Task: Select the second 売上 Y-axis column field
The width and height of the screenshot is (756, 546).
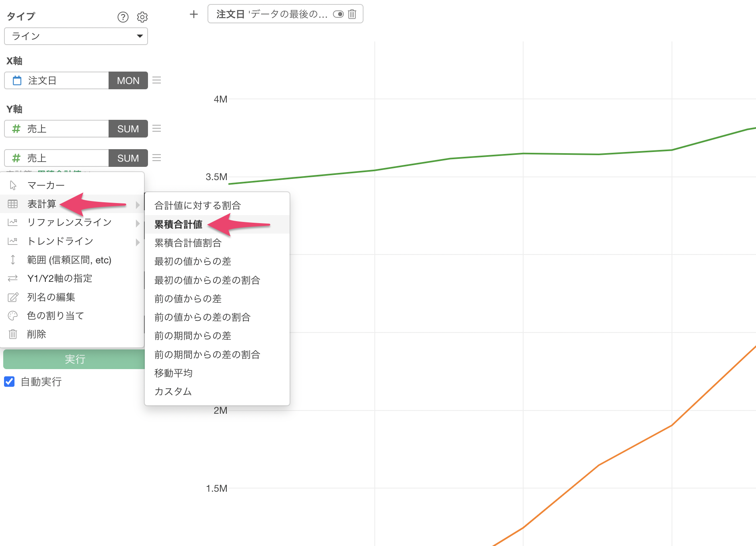Action: (x=57, y=158)
